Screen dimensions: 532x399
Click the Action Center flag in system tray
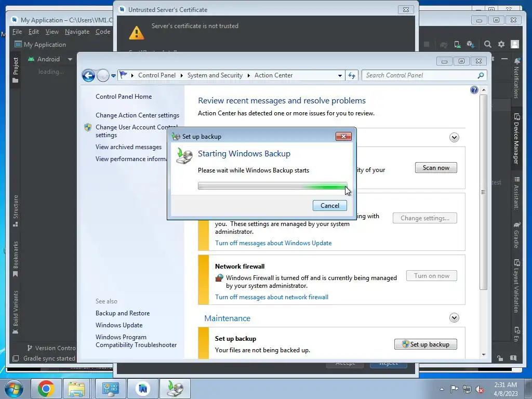[454, 389]
